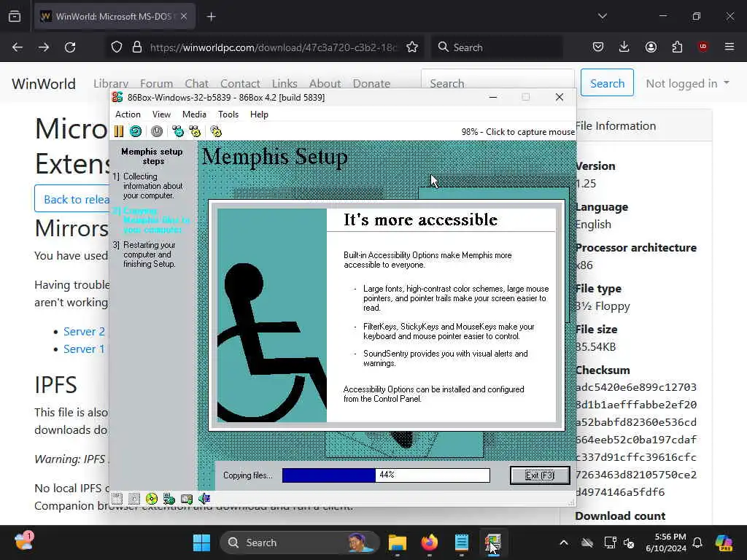The height and width of the screenshot is (560, 747).
Task: Open 86Box settings gear icon
Action: (216, 131)
